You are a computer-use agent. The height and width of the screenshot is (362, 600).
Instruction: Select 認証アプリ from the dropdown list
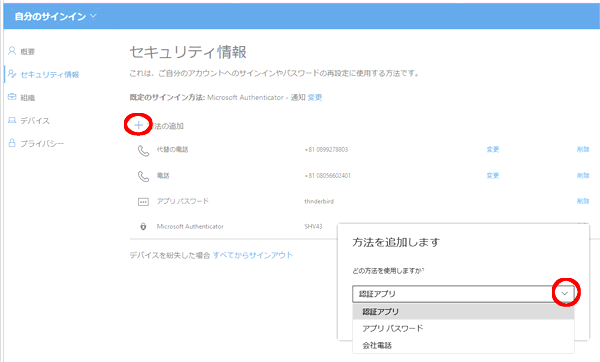tap(463, 311)
